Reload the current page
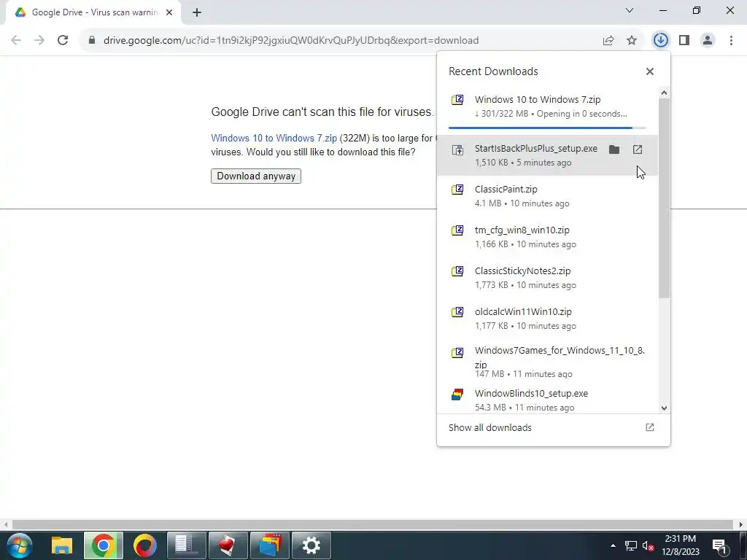The width and height of the screenshot is (747, 560). (x=63, y=41)
